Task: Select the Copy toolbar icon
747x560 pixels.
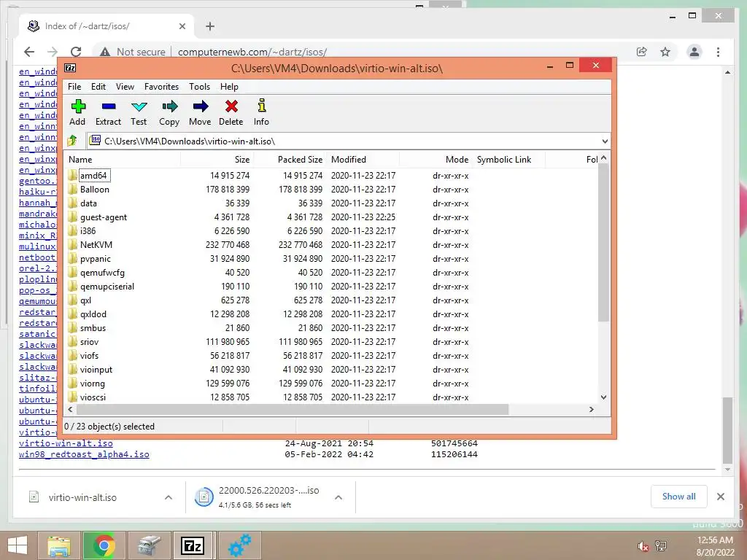Action: 169,106
